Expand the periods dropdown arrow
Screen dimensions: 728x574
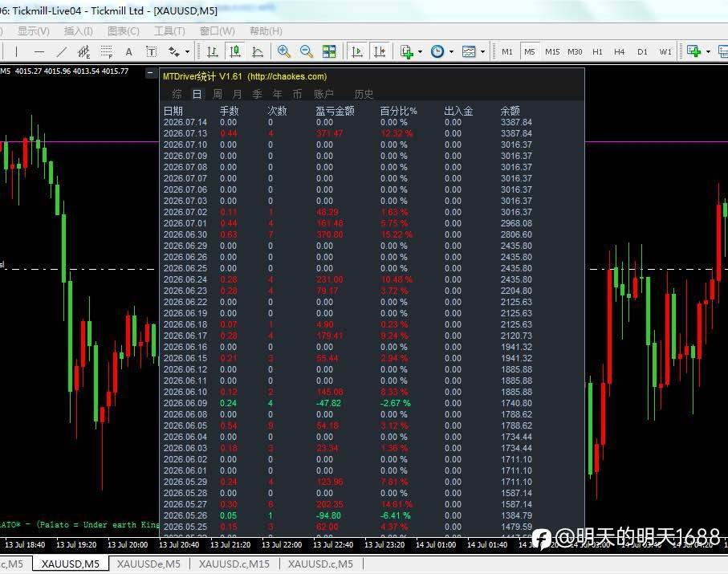click(451, 51)
